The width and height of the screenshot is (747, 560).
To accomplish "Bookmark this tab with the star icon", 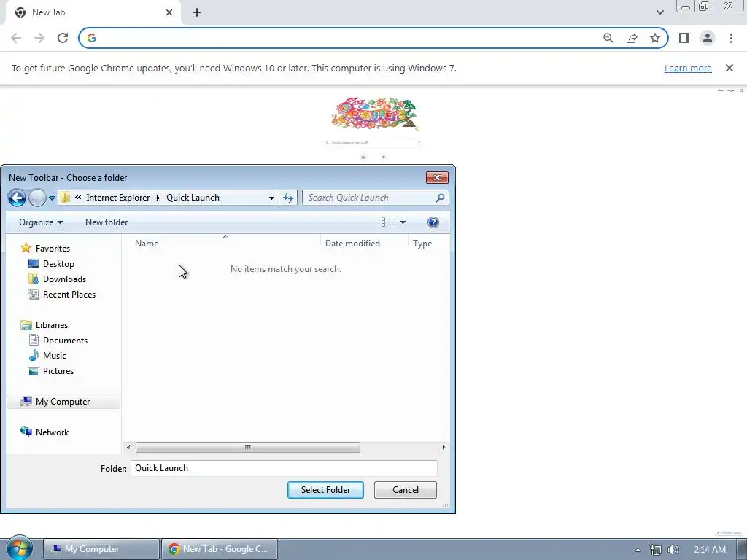I will 655,38.
